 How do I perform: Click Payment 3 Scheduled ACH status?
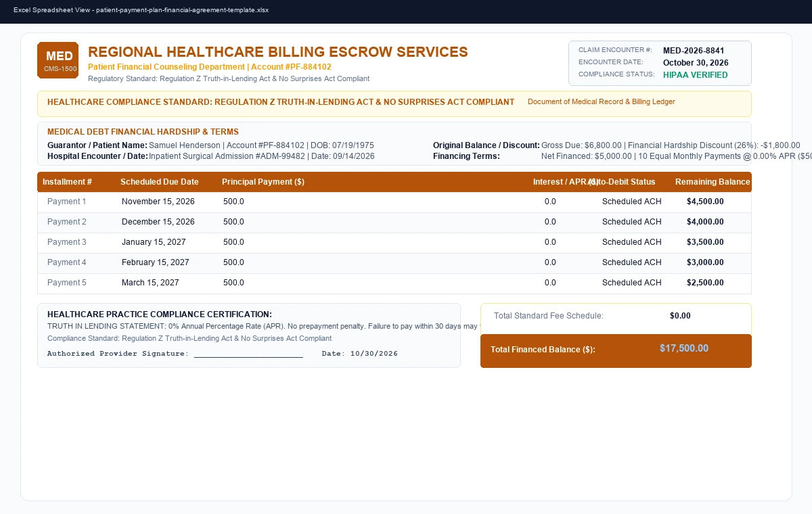click(x=632, y=242)
